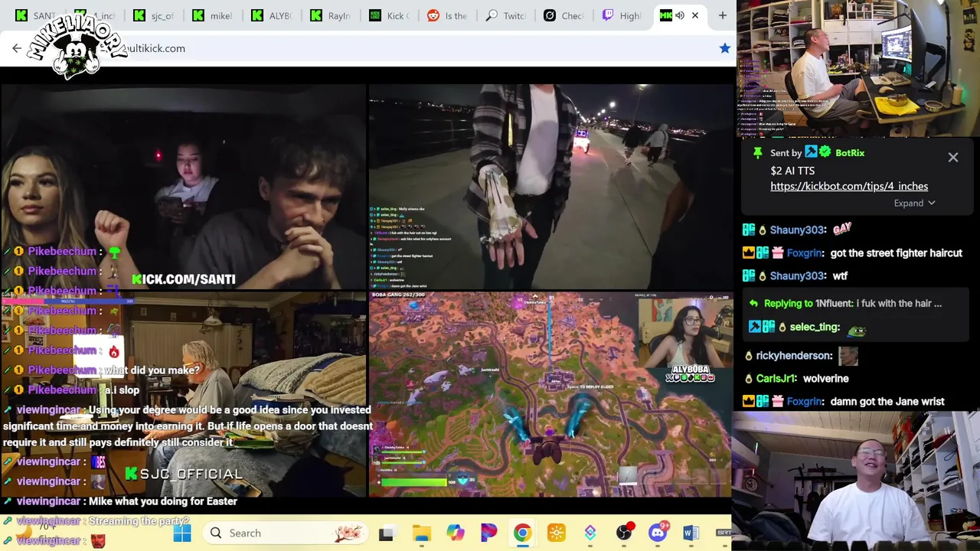Open Foxgrin's profile from street fighter message
980x551 pixels.
coord(804,253)
